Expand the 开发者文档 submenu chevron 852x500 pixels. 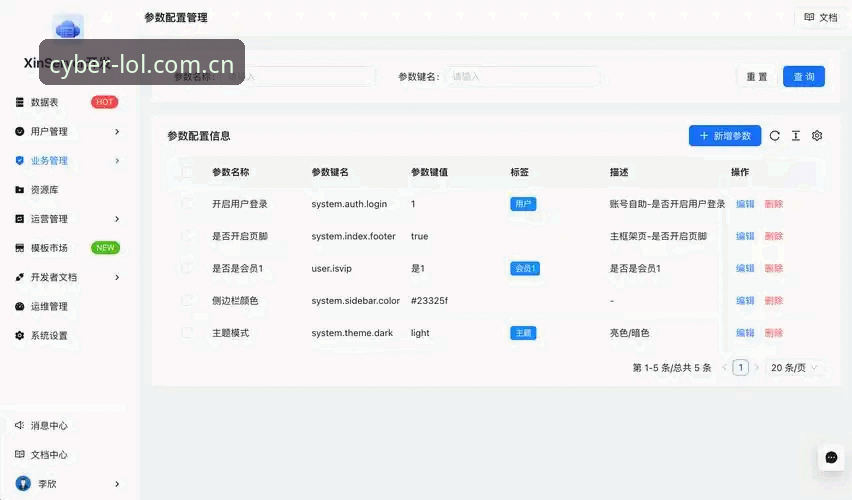pos(117,277)
